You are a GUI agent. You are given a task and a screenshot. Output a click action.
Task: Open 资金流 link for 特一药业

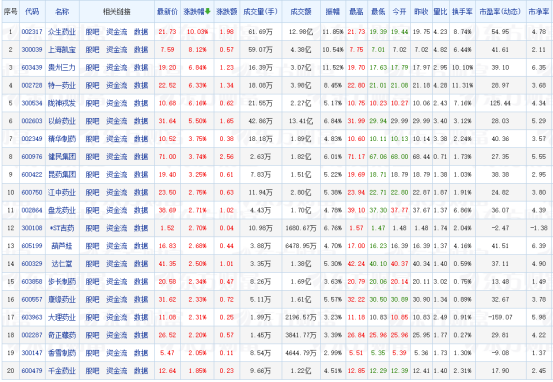[117, 85]
